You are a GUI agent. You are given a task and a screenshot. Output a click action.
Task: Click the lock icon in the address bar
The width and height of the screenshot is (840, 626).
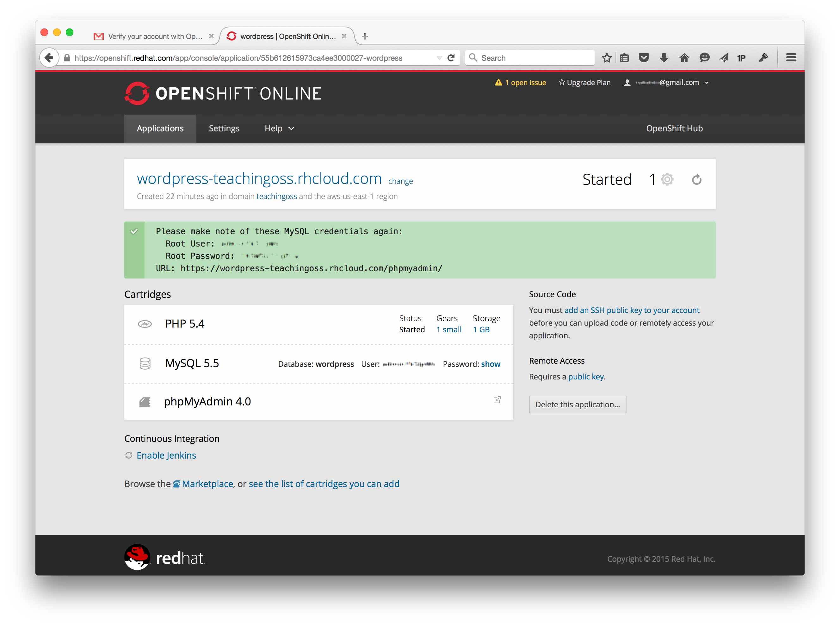[x=67, y=58]
